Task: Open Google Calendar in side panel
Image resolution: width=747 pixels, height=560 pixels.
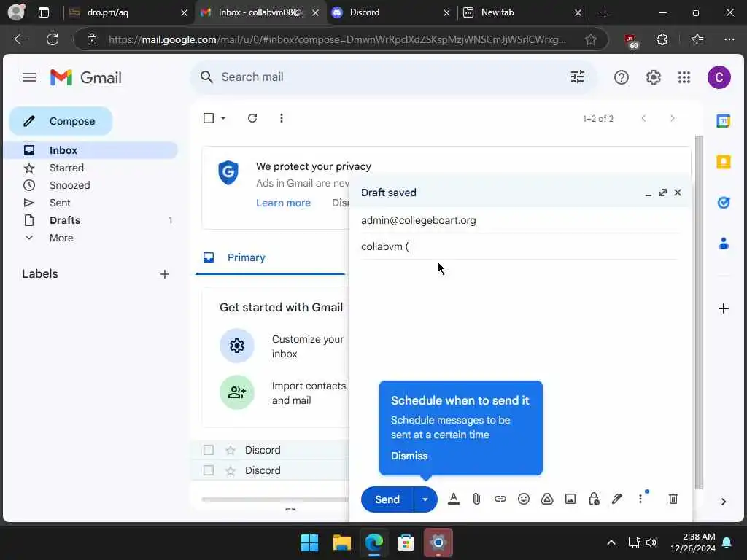Action: click(723, 121)
